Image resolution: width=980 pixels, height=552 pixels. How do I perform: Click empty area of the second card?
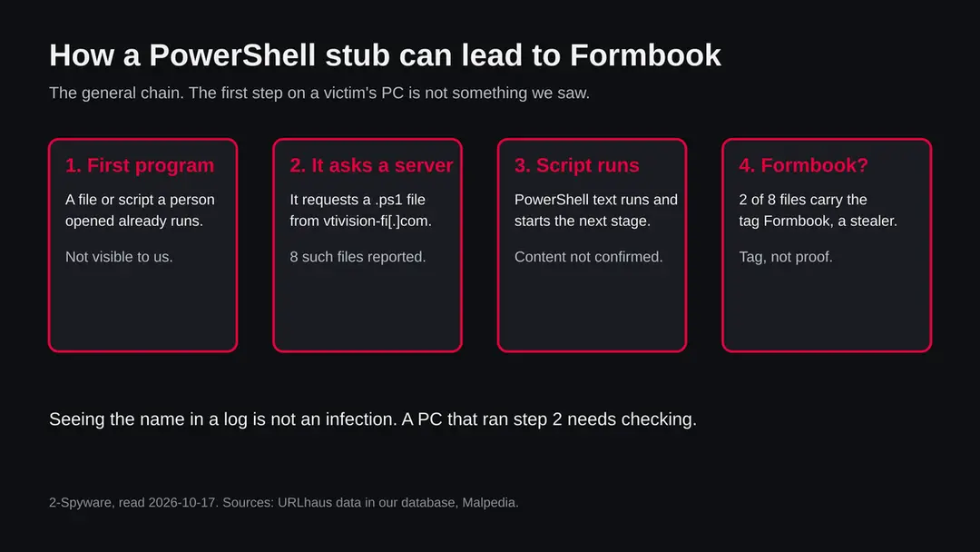[367, 310]
